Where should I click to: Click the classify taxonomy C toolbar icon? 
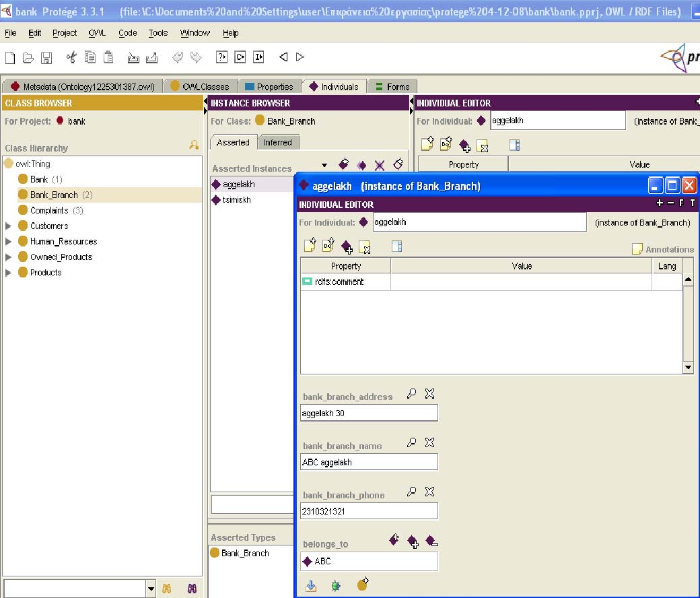pyautogui.click(x=240, y=57)
